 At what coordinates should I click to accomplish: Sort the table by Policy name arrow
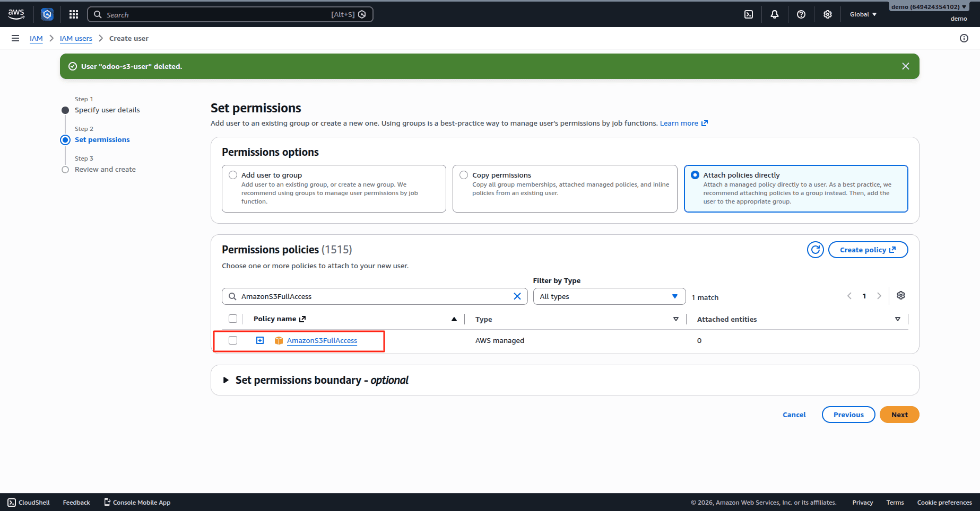454,319
